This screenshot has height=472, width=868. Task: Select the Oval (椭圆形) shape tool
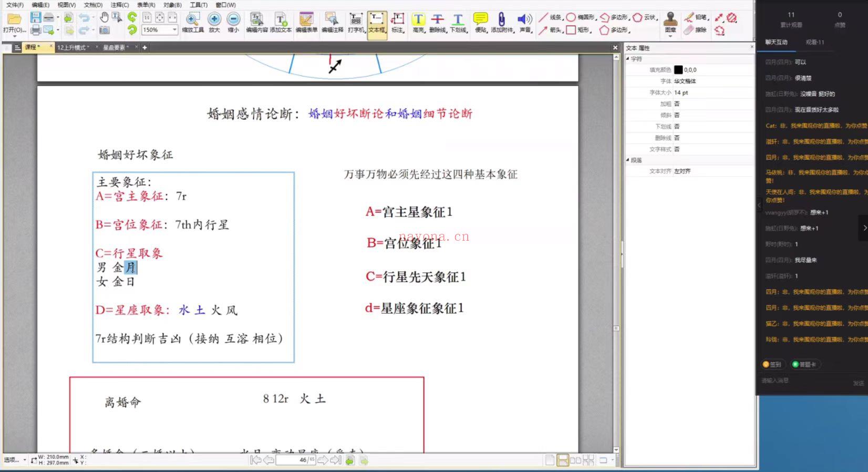pyautogui.click(x=581, y=17)
